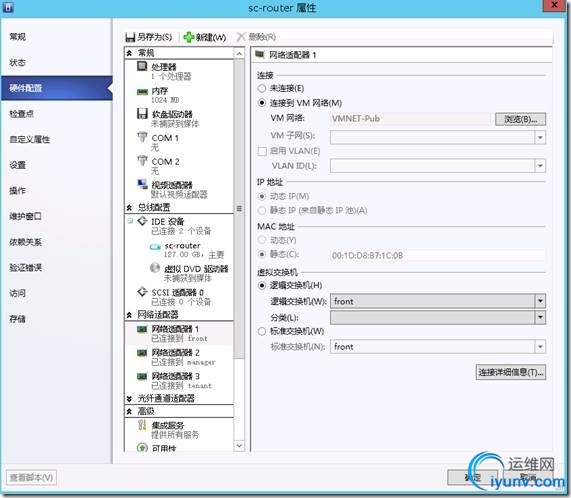Click the green plus New (新建) icon
Viewport: 571px width, 498px height.
[x=189, y=37]
